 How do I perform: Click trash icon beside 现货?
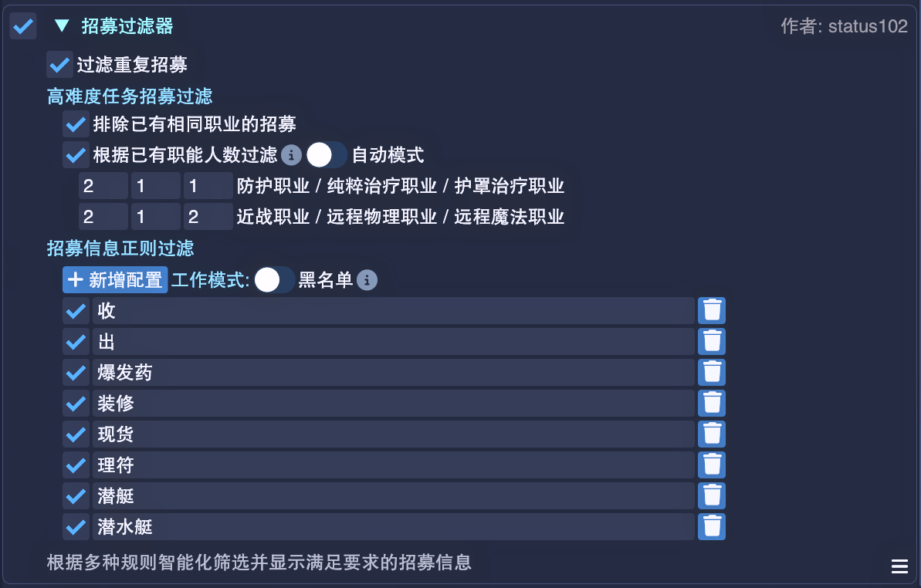(x=712, y=434)
